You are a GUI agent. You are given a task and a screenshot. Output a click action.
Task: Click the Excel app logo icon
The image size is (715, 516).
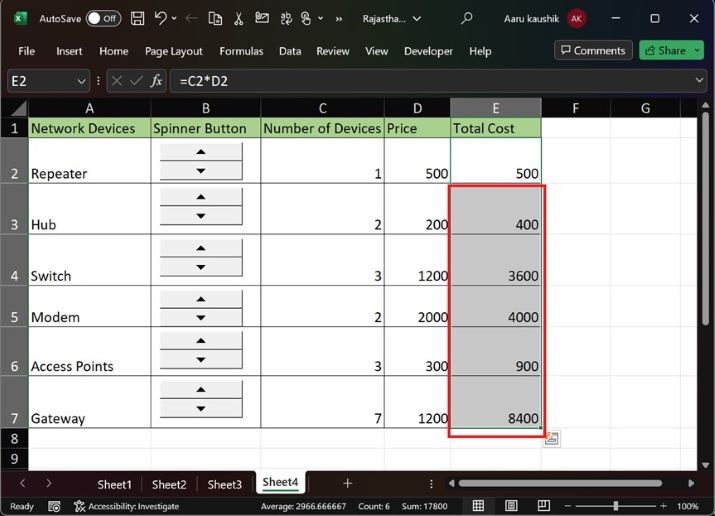tap(19, 18)
